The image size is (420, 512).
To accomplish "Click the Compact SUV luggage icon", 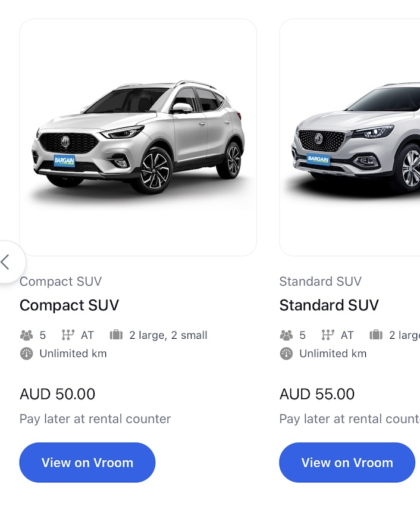I will pos(116,335).
